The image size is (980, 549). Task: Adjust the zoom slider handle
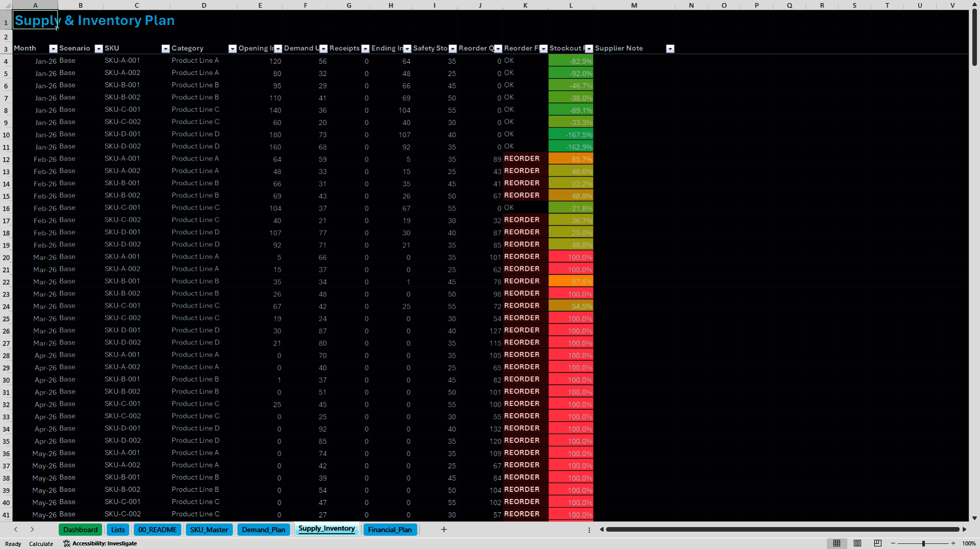click(x=923, y=543)
